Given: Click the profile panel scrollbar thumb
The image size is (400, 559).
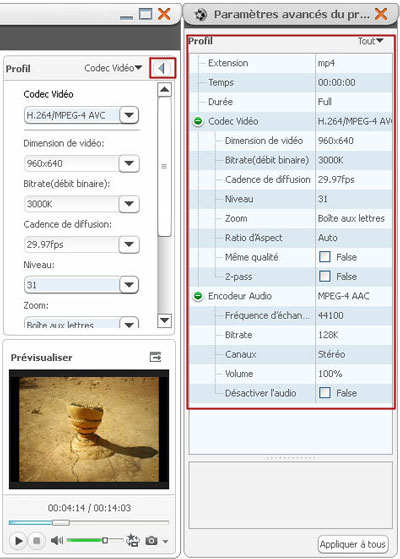Looking at the screenshot, I should point(164,167).
